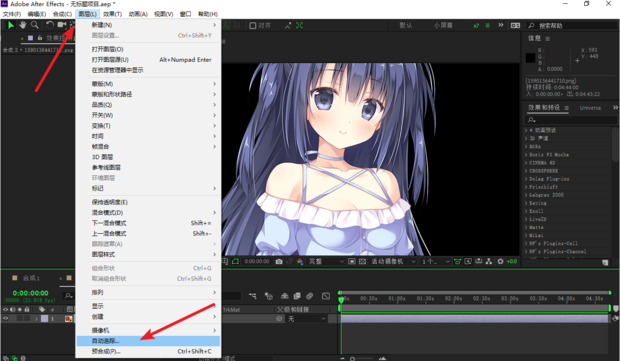Screen dimensions: 620x361
Task: Click the composition mini-flowchart icon in timeline
Action: click(252, 296)
